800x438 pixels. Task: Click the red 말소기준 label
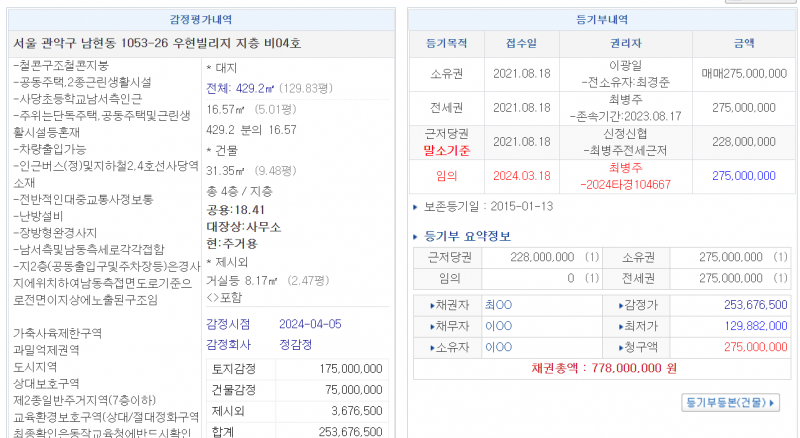(x=446, y=151)
